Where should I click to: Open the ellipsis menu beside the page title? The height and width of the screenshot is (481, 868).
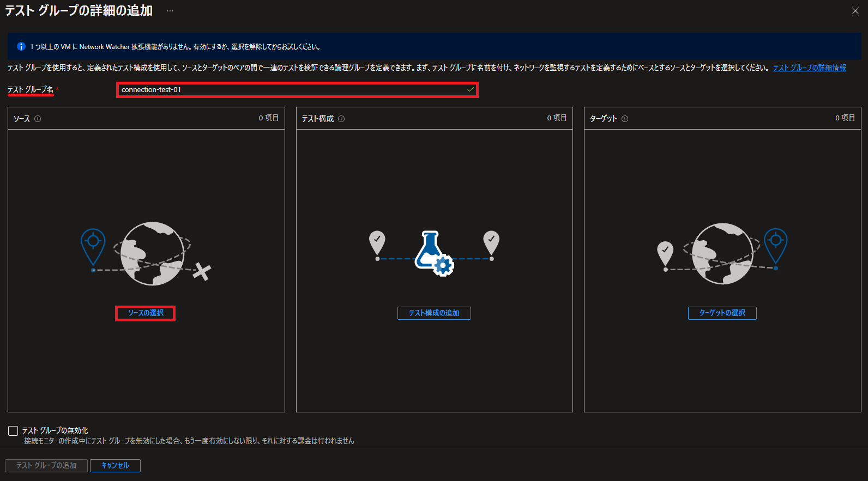pyautogui.click(x=170, y=11)
